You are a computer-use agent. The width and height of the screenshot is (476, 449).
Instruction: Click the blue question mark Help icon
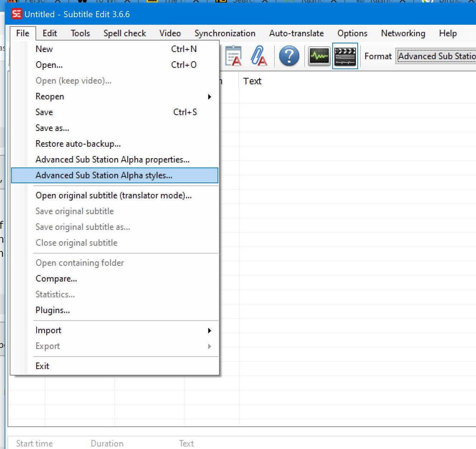pyautogui.click(x=289, y=56)
